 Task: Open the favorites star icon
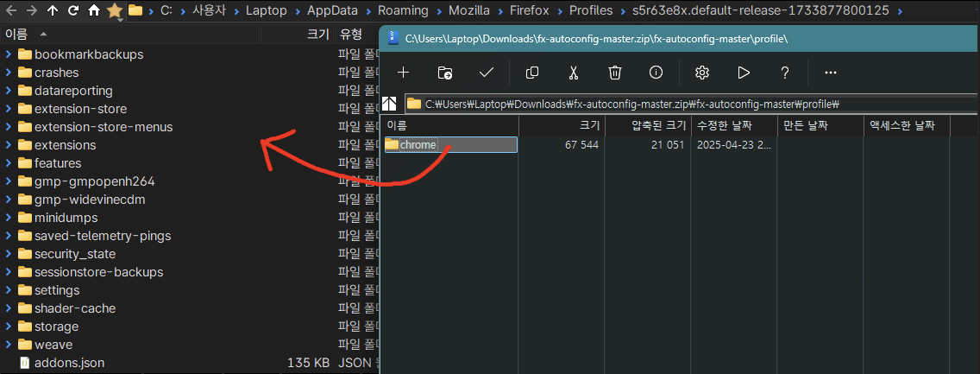coord(115,10)
